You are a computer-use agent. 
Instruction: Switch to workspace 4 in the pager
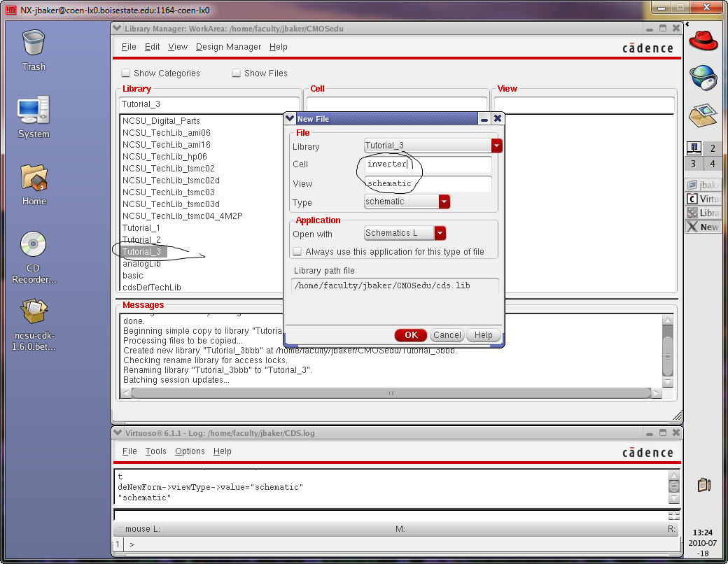point(713,164)
